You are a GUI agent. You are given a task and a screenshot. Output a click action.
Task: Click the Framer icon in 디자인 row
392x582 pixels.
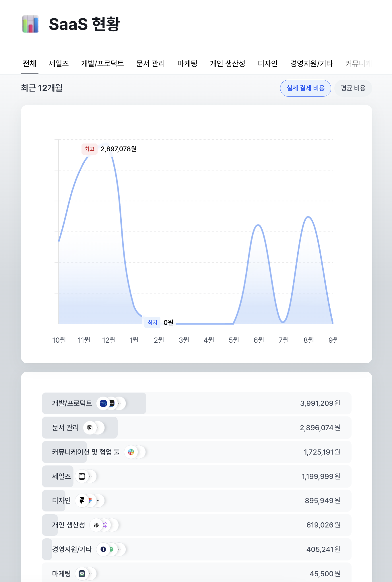pyautogui.click(x=82, y=500)
